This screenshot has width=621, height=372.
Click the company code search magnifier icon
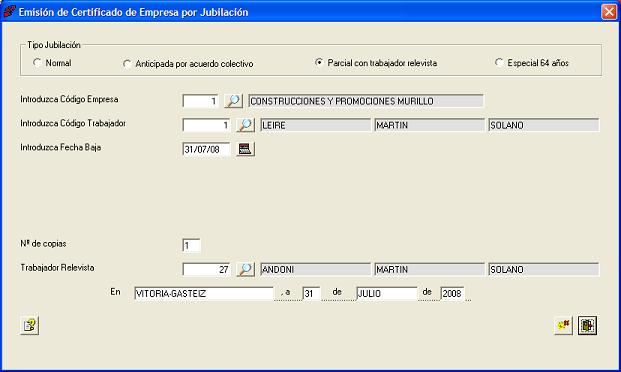coord(234,101)
